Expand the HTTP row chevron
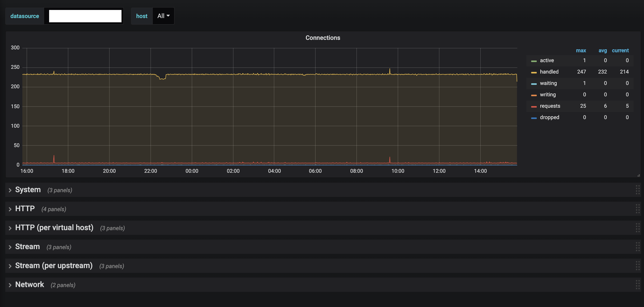Image resolution: width=644 pixels, height=307 pixels. (10, 209)
